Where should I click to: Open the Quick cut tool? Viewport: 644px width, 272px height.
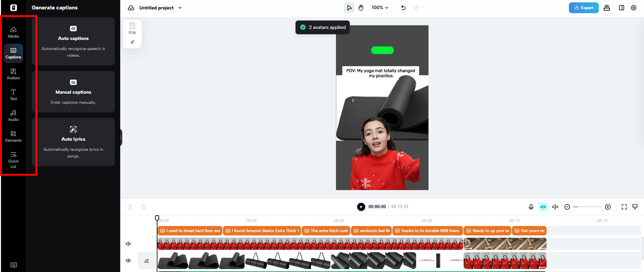[13, 160]
